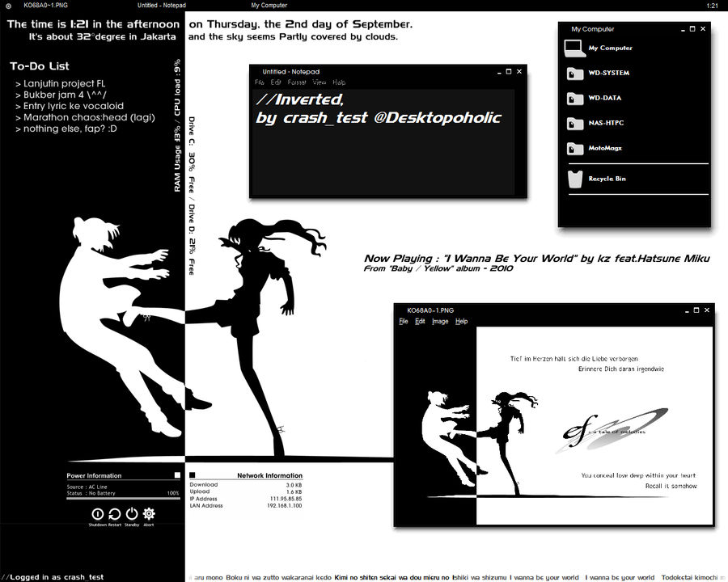Click to-do item 'Bukber jam 4'

[x=61, y=95]
